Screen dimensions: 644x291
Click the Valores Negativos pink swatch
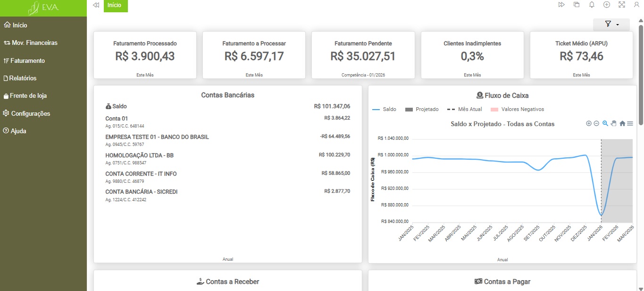pyautogui.click(x=494, y=110)
